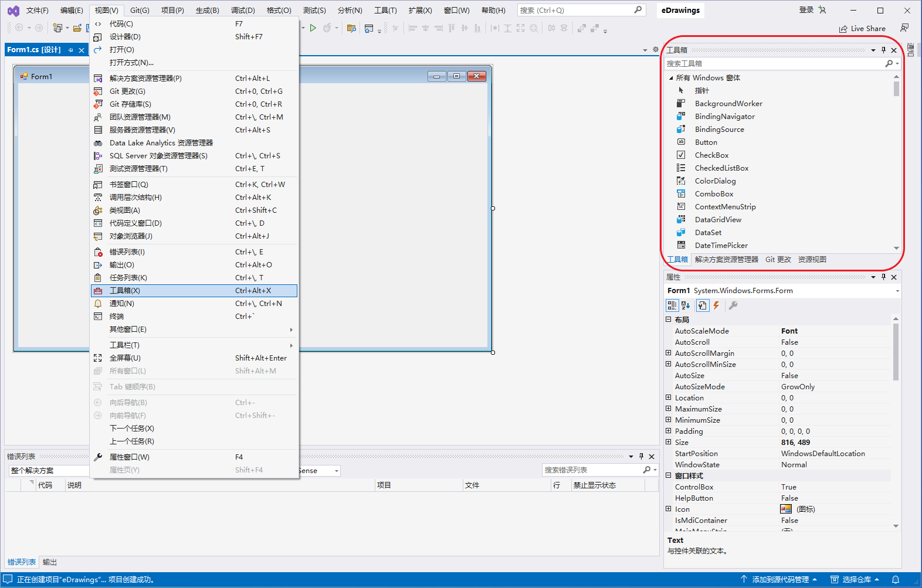Switch to the Git Changes tab
The height and width of the screenshot is (588, 922).
click(x=778, y=260)
